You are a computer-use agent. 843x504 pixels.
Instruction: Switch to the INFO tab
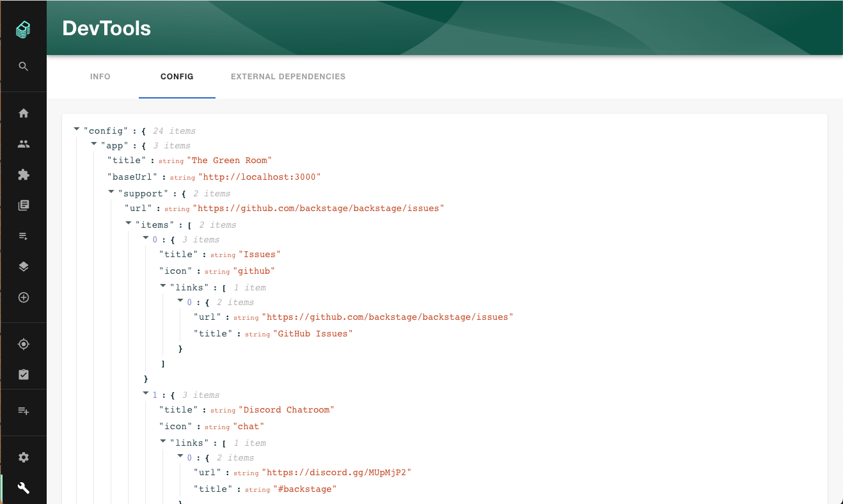pyautogui.click(x=100, y=76)
